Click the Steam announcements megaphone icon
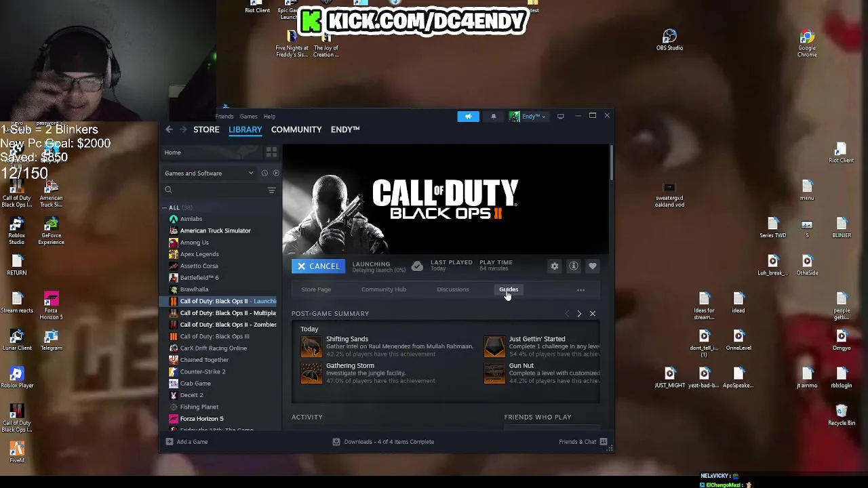The image size is (868, 488). click(468, 117)
